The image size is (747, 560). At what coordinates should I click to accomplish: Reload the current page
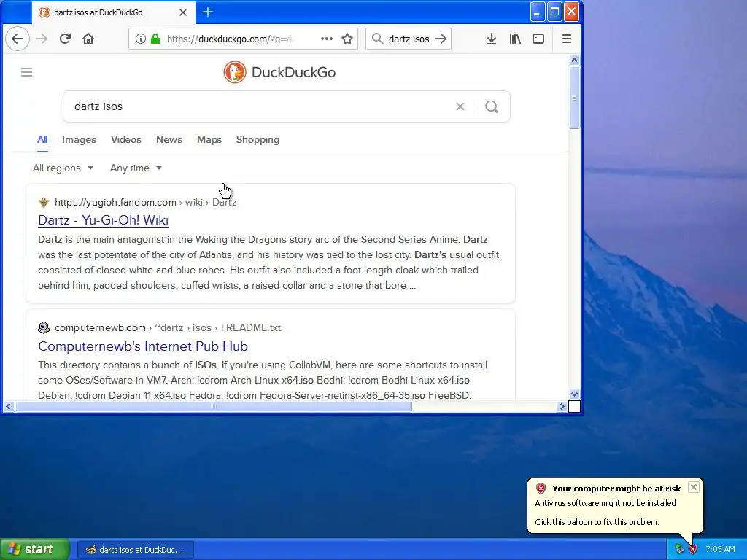point(65,39)
